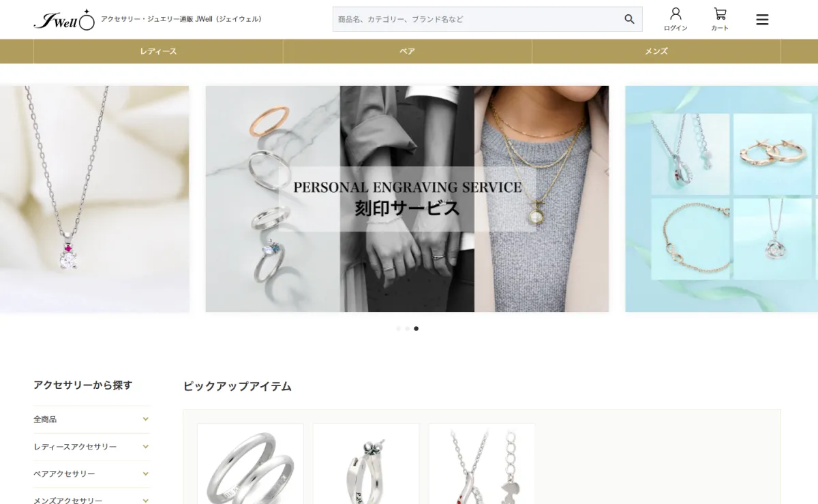This screenshot has width=818, height=504.
Task: Select the first carousel dot
Action: click(398, 328)
